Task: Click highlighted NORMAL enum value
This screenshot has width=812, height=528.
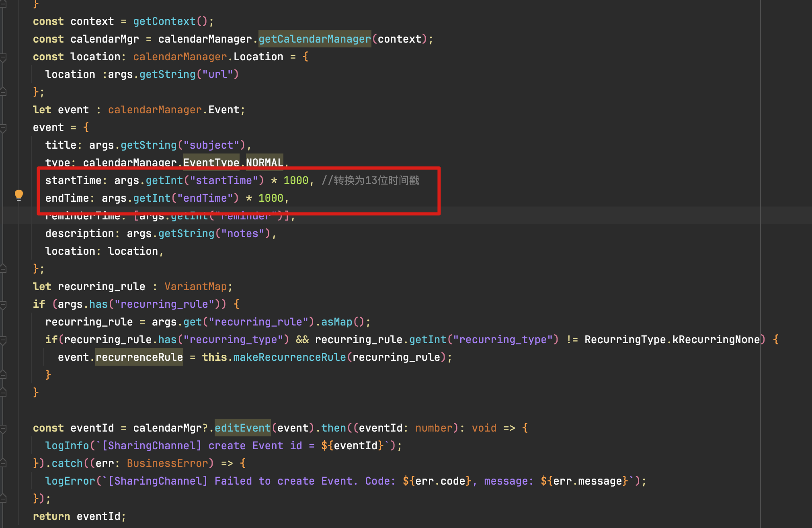Action: pyautogui.click(x=265, y=162)
